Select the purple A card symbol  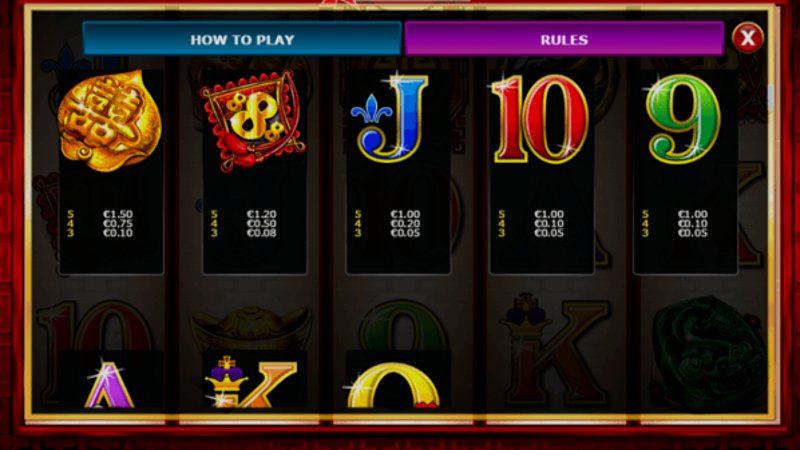109,384
